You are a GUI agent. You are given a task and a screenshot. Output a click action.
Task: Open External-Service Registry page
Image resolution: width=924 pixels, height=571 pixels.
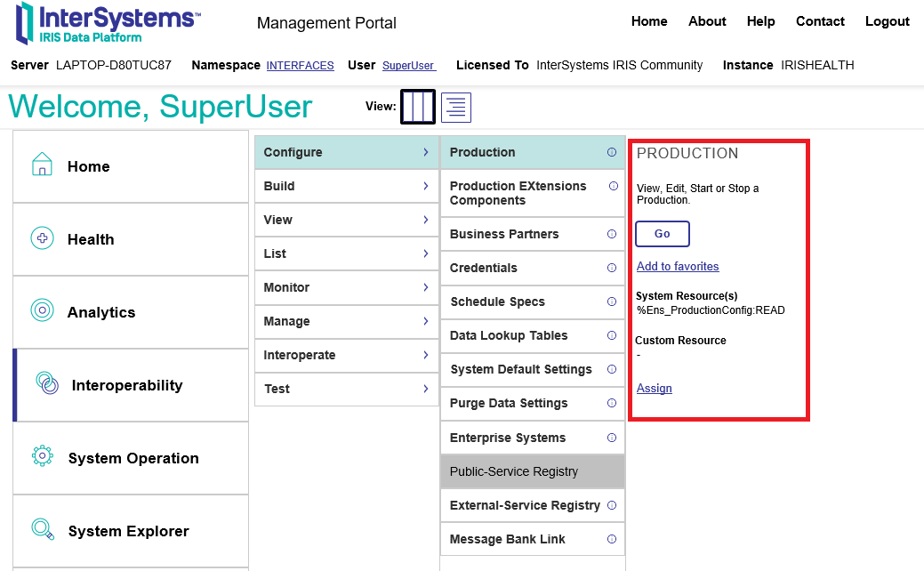(x=533, y=505)
